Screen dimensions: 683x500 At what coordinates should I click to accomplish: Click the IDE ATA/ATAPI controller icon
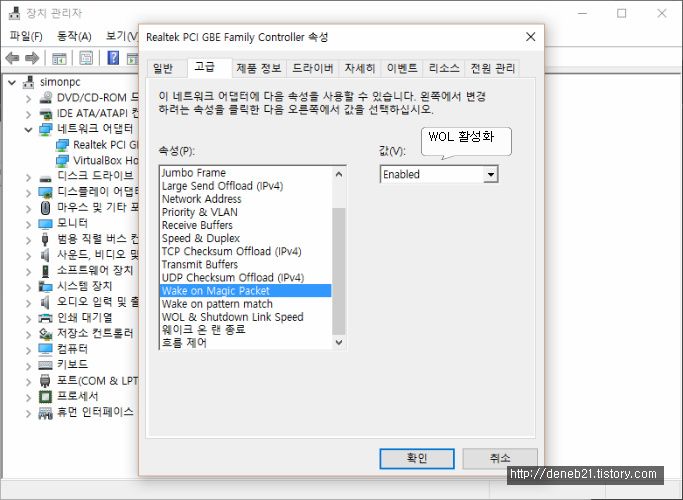coord(45,113)
